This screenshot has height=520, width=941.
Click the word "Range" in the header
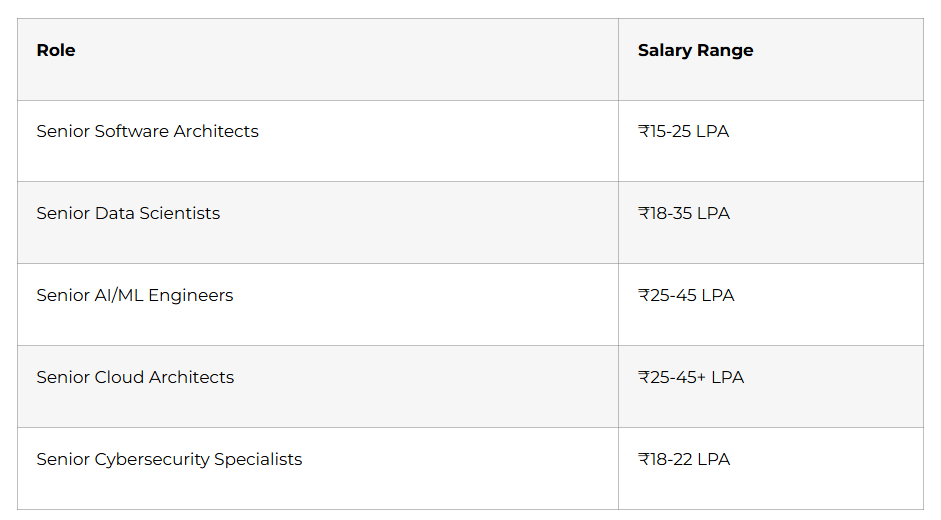point(727,50)
